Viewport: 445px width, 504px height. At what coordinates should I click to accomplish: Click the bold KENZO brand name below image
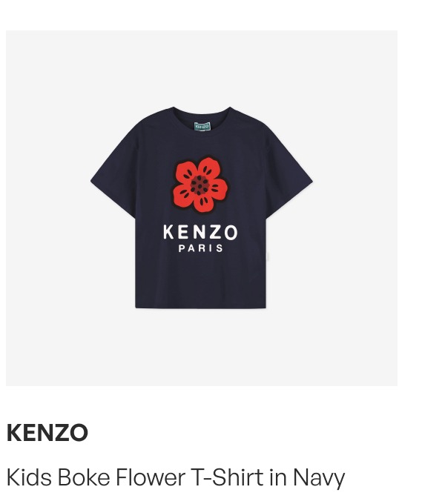[47, 433]
